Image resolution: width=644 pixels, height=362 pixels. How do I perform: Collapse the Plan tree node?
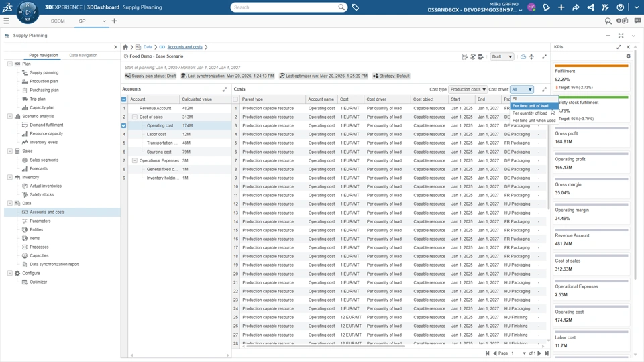click(10, 64)
